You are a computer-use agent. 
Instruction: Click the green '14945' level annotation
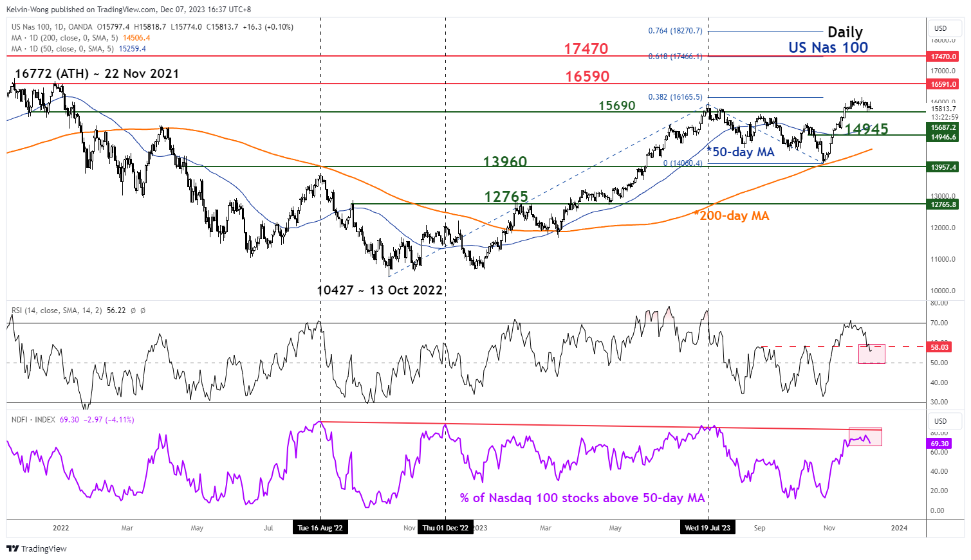(867, 129)
